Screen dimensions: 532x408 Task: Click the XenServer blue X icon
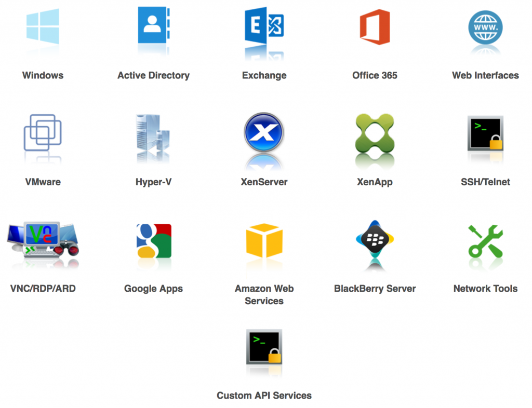[264, 132]
